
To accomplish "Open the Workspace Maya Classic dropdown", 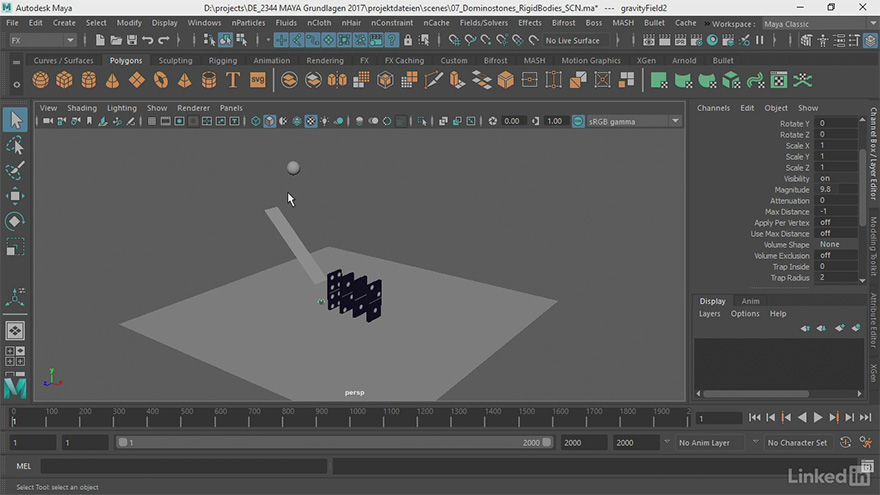I will tap(821, 24).
